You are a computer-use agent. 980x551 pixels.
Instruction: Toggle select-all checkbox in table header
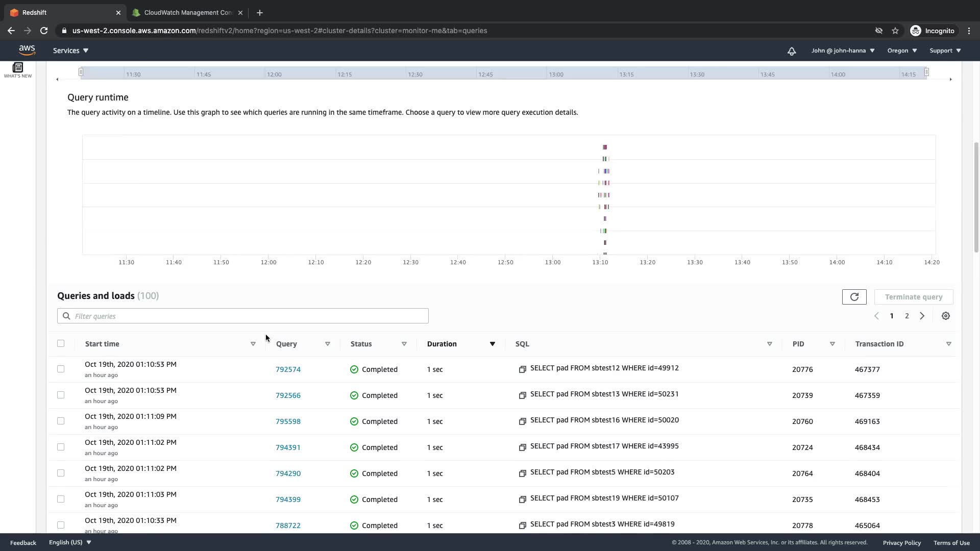[x=61, y=343]
